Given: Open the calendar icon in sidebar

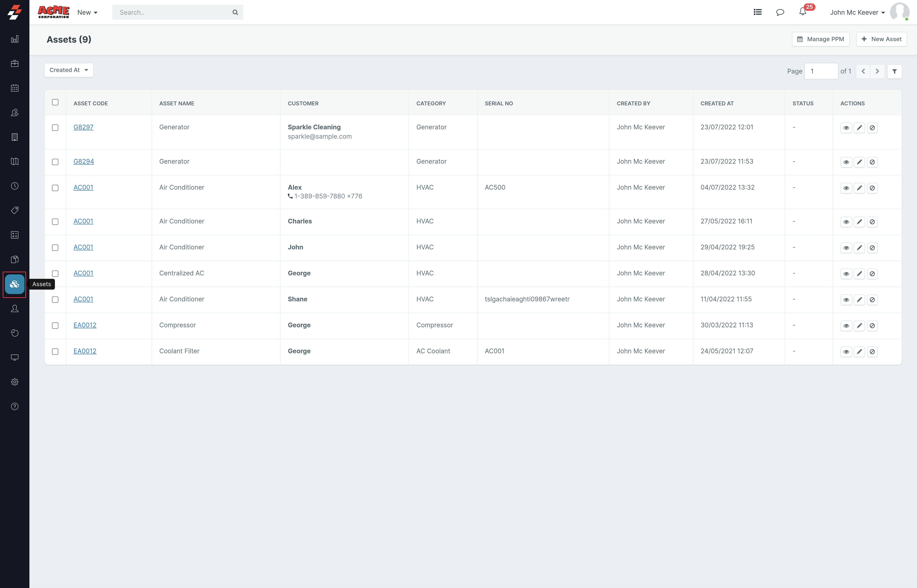Looking at the screenshot, I should (15, 88).
